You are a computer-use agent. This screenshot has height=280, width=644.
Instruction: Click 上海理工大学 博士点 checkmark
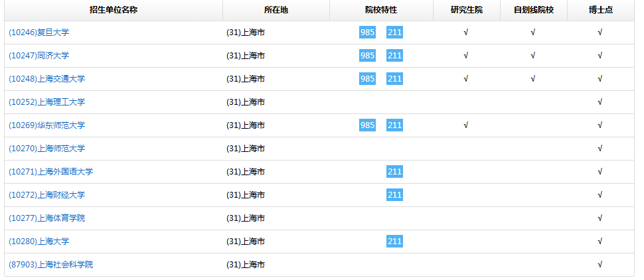tap(600, 102)
